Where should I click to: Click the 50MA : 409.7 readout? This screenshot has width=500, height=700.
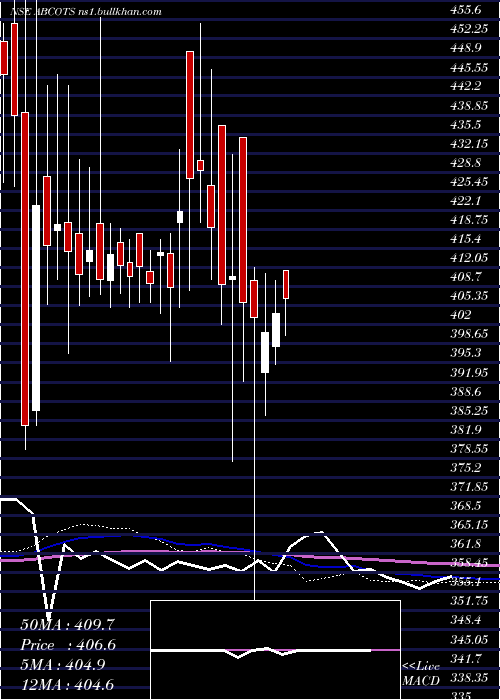click(68, 624)
